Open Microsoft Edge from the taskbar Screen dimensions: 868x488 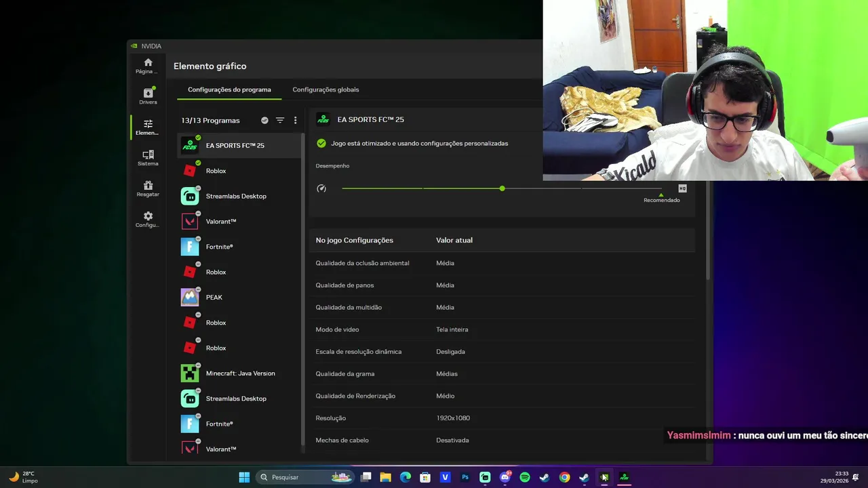[x=406, y=477]
